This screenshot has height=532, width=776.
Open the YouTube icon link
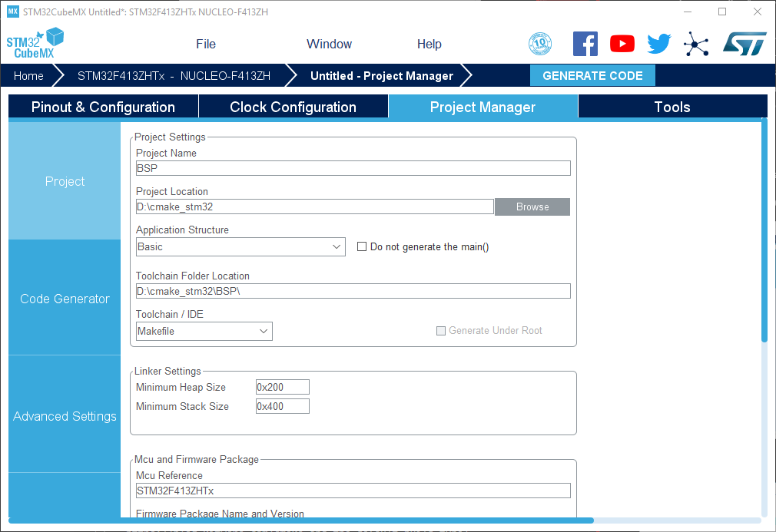click(622, 44)
